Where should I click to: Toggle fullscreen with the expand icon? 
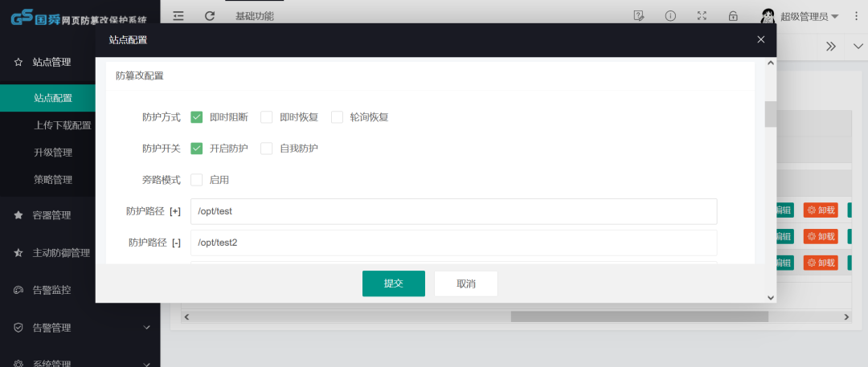702,15
